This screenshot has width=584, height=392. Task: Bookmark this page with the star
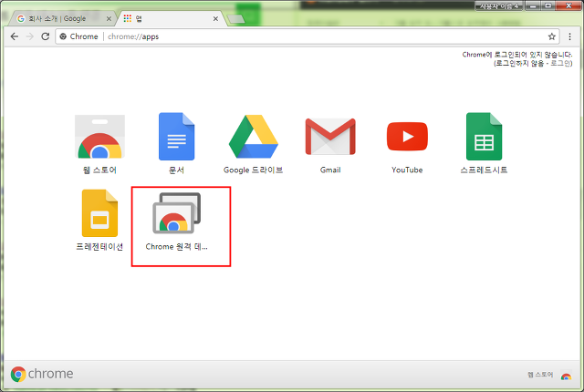(x=551, y=36)
